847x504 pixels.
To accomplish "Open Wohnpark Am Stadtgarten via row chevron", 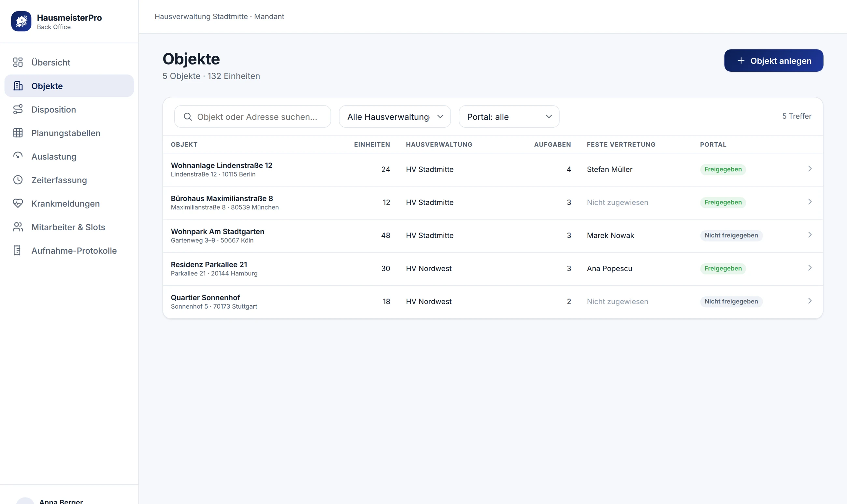I will pos(810,235).
